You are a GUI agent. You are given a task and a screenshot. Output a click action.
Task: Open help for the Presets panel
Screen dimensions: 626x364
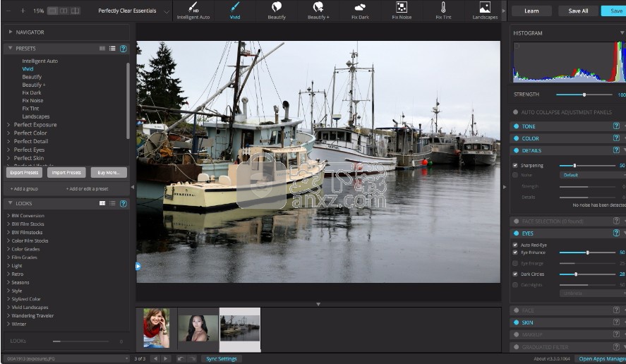(124, 49)
